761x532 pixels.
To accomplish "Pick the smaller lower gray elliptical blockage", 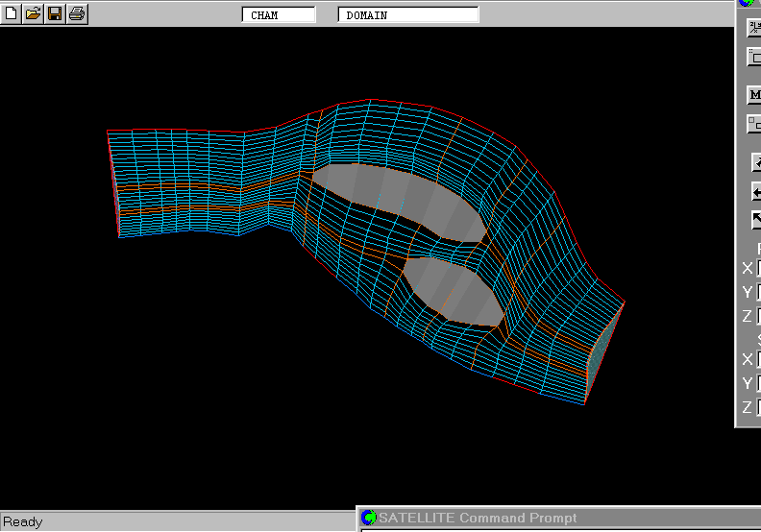I will tap(452, 290).
